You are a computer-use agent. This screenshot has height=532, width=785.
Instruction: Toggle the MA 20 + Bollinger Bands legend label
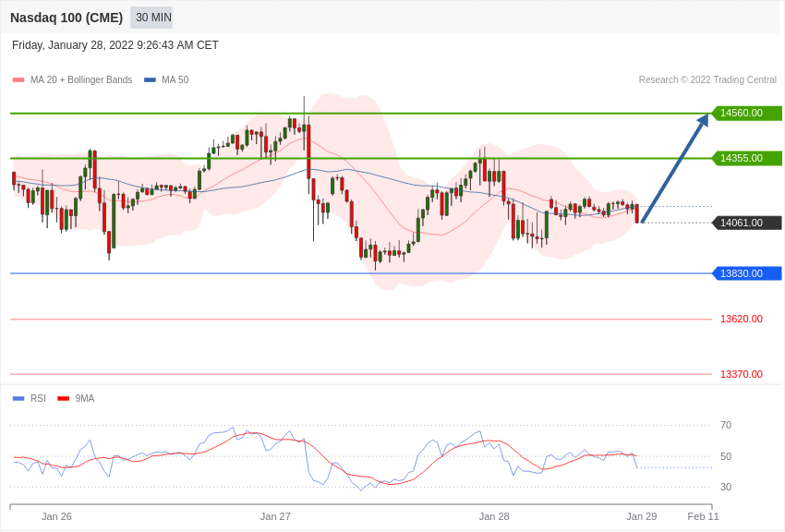pyautogui.click(x=81, y=80)
